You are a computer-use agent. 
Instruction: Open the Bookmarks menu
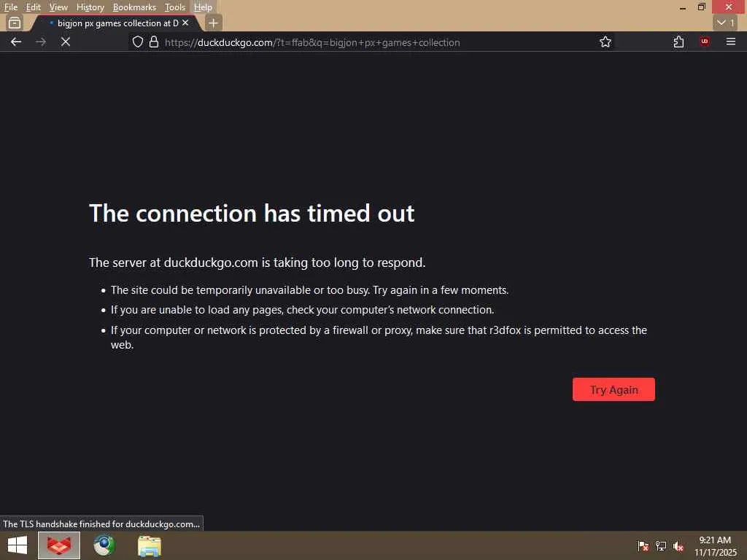click(134, 7)
